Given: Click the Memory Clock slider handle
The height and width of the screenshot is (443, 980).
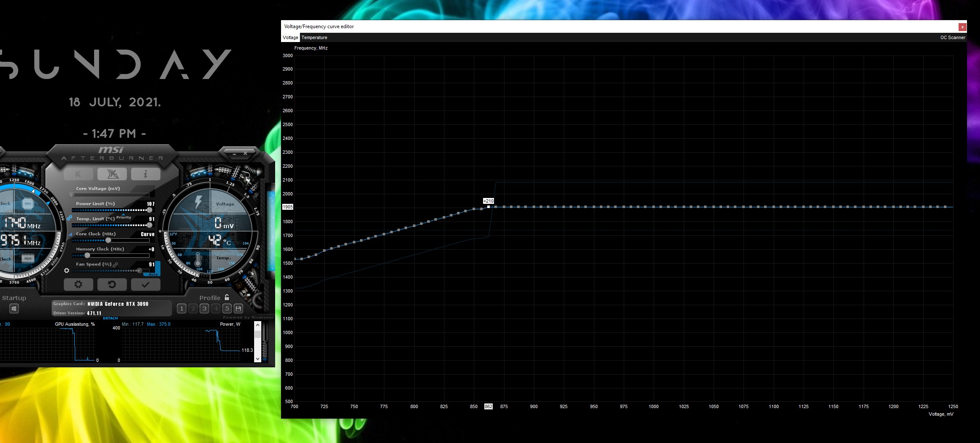Looking at the screenshot, I should (87, 256).
